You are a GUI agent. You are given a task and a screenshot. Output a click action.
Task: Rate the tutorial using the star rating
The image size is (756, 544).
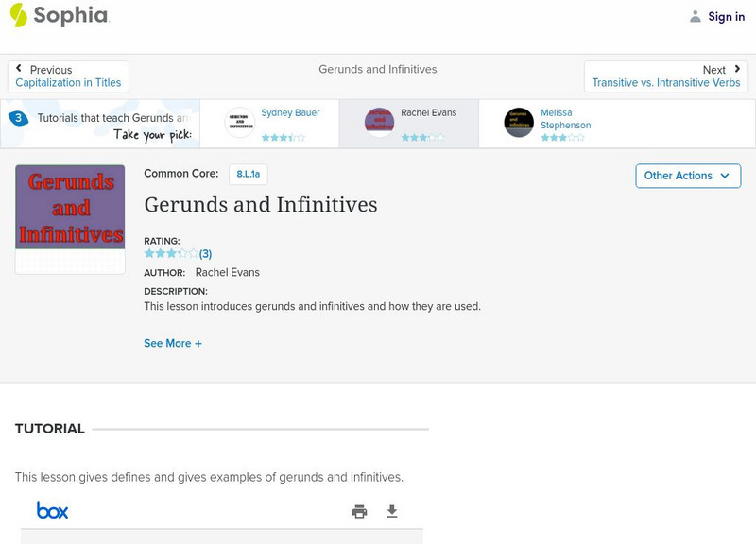168,252
